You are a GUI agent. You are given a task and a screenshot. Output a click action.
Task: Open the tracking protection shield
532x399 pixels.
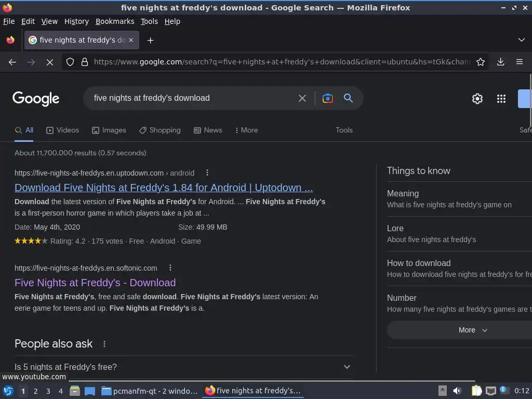70,62
